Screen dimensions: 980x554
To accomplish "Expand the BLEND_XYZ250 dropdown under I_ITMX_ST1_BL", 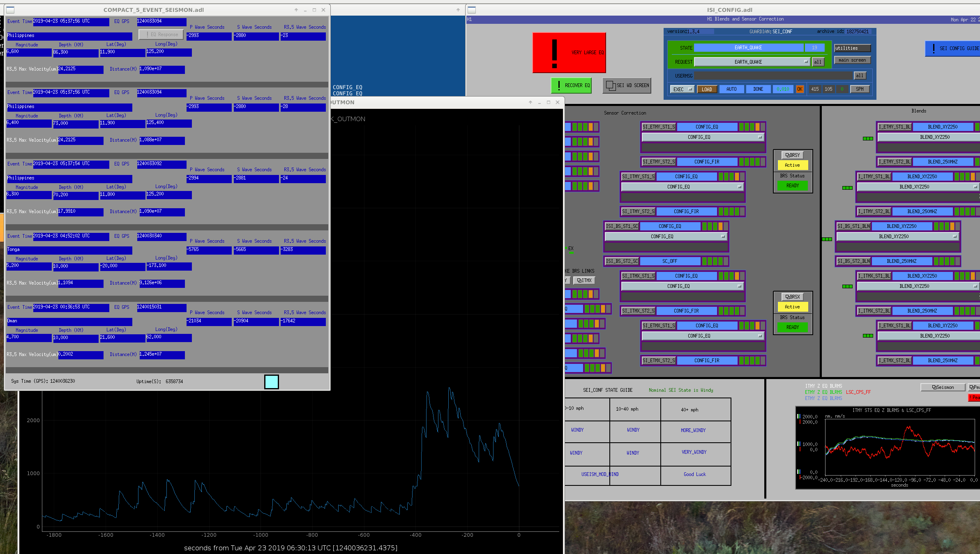I will coord(918,286).
